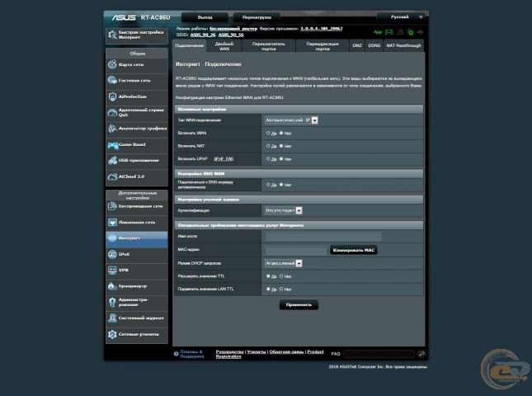Open LAN (Локальная сеть) settings
The height and width of the screenshot is (396, 532).
click(x=137, y=223)
